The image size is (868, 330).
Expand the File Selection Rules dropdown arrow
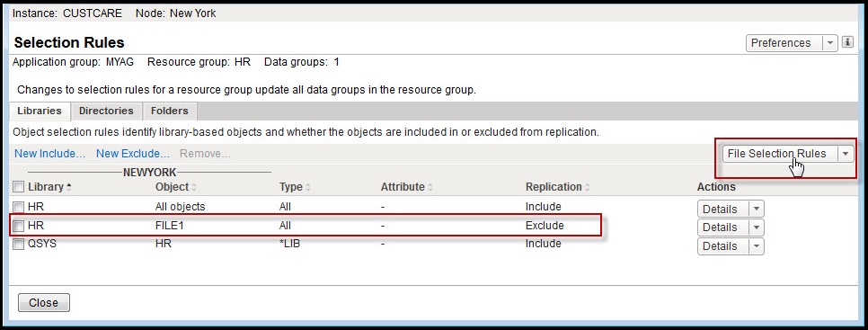click(x=846, y=154)
